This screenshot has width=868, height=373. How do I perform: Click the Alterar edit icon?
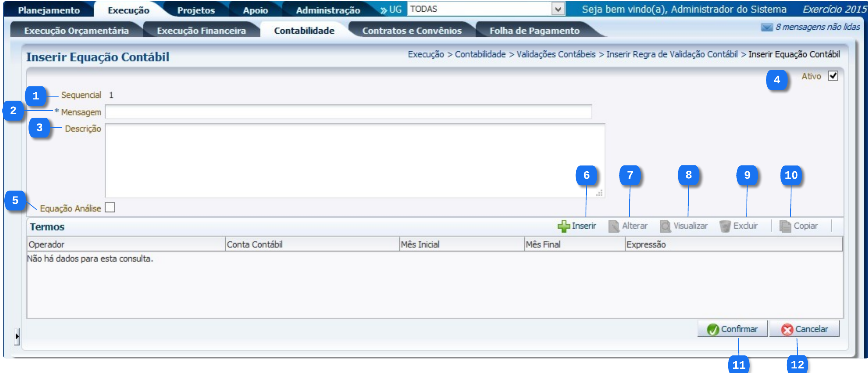(x=614, y=226)
